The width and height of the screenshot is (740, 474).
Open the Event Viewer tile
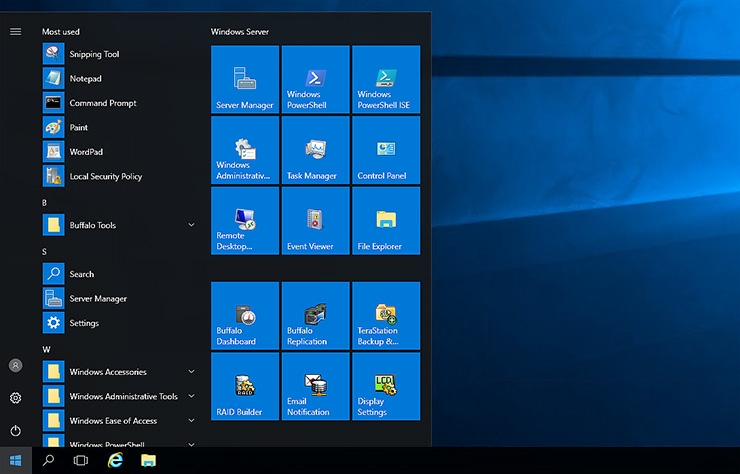(x=315, y=221)
